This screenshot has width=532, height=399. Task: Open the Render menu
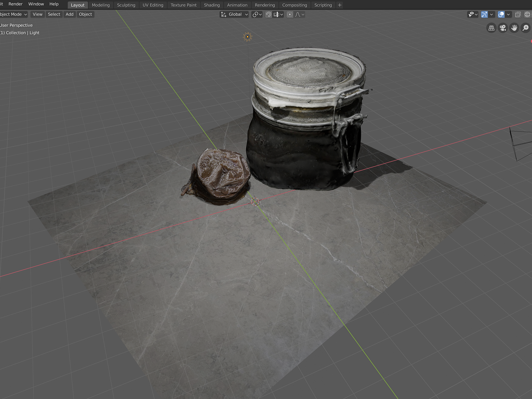coord(16,4)
